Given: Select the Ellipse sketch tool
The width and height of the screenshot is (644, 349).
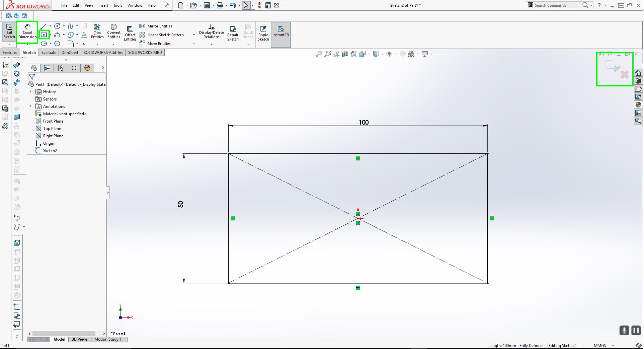Looking at the screenshot, I should (71, 34).
